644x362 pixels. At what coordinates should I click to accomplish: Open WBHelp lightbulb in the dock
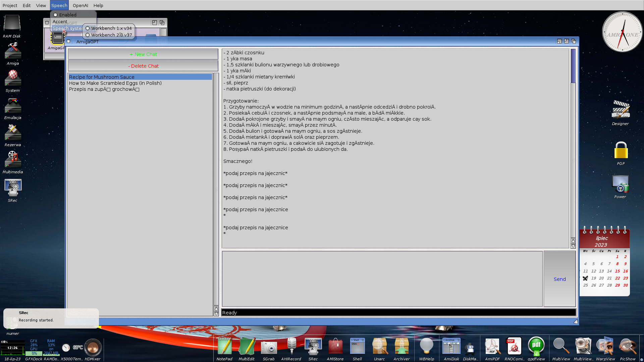click(x=427, y=346)
